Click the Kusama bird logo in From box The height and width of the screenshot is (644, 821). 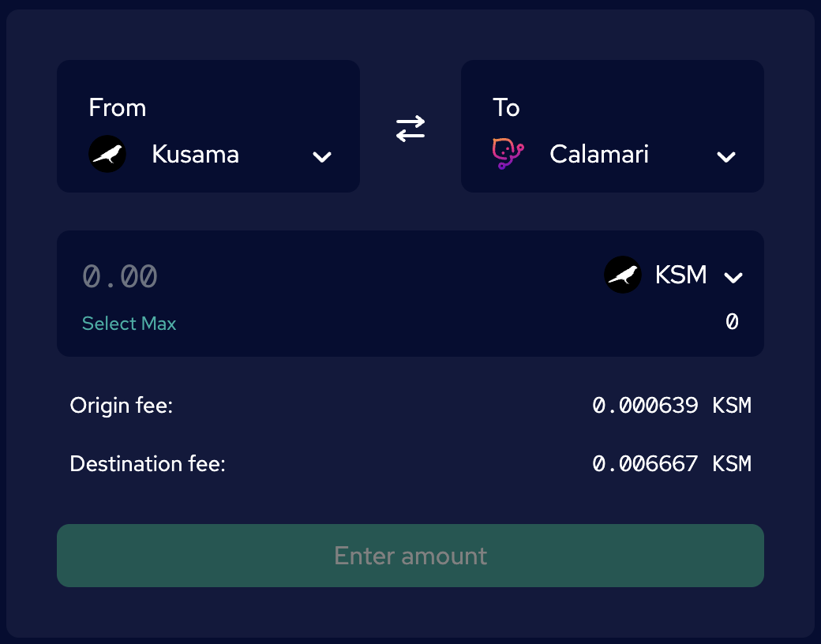(x=107, y=154)
